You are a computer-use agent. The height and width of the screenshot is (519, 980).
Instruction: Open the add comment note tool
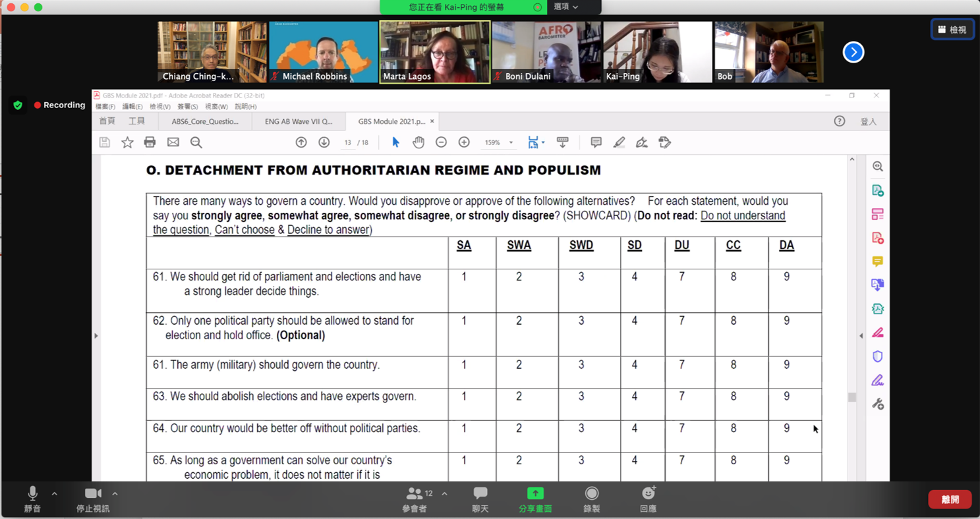pos(596,142)
